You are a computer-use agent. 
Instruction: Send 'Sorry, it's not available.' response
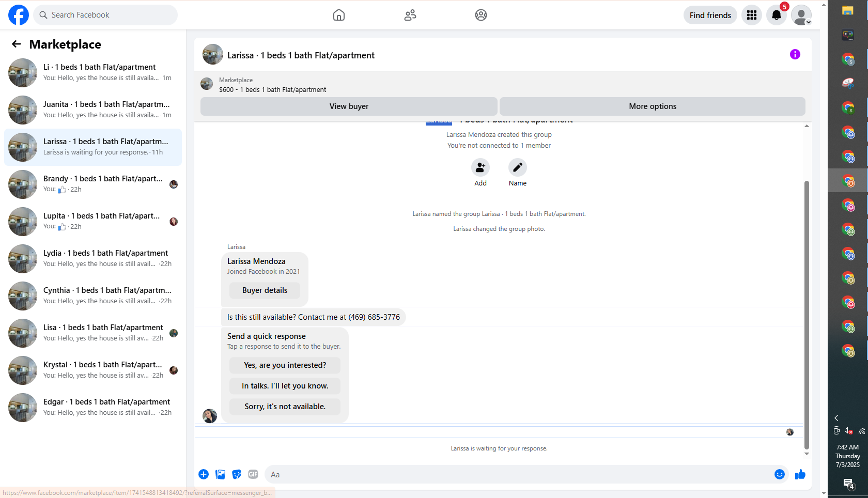click(285, 407)
